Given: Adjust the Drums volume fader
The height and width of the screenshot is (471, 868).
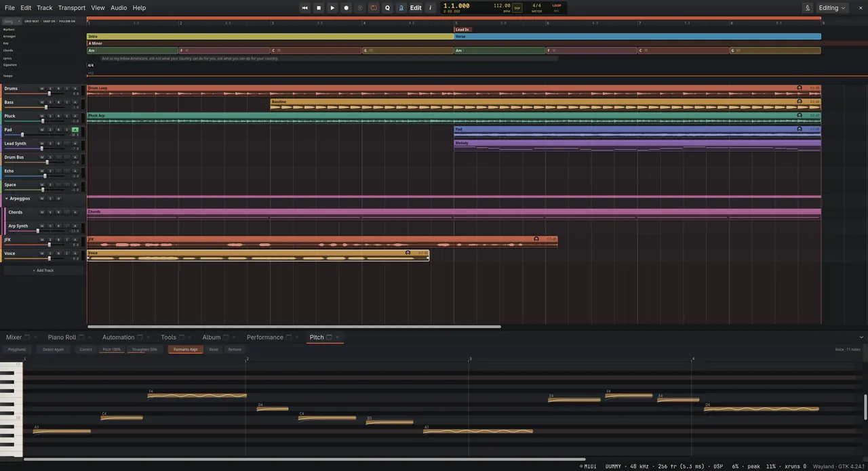Looking at the screenshot, I should click(49, 94).
